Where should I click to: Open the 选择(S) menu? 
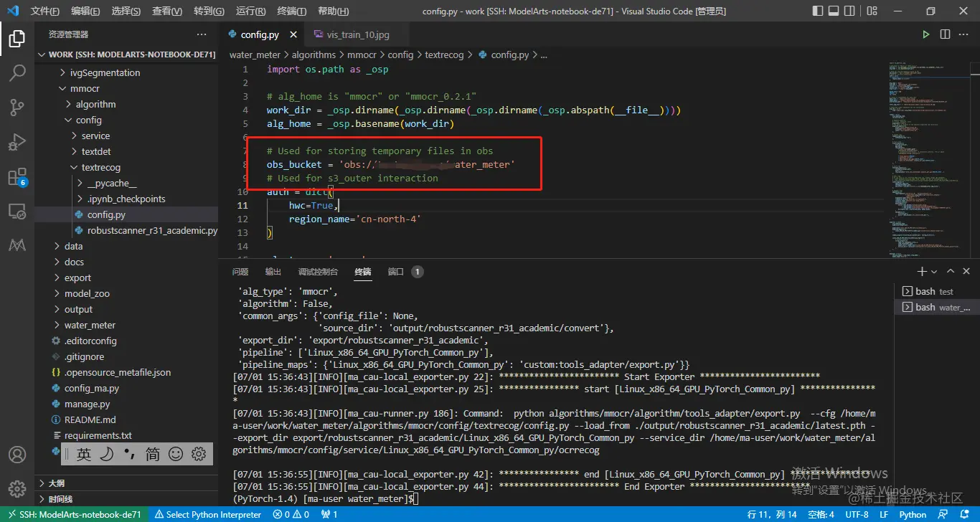tap(126, 11)
